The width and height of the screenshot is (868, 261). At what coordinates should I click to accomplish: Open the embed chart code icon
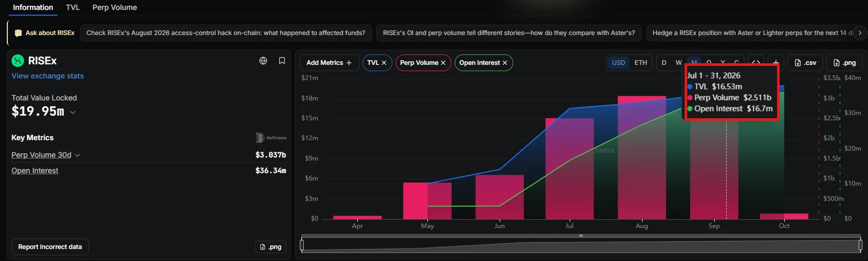point(756,63)
